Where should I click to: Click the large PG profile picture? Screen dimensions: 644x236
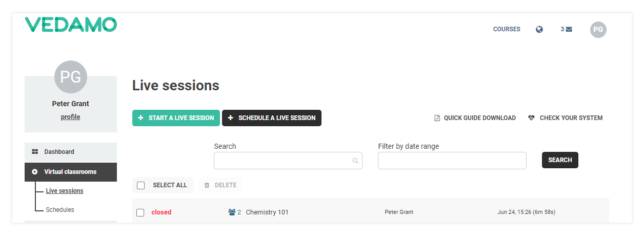coord(71,77)
